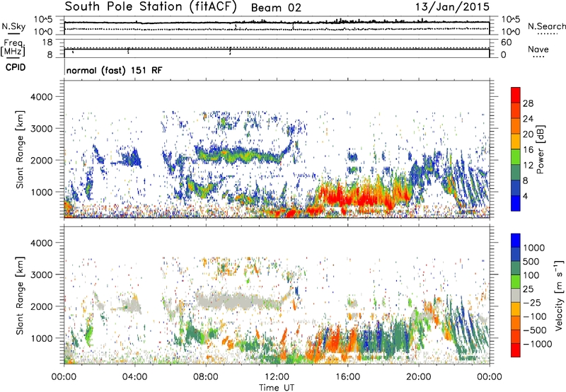
Task: Click the intense red echo patch near 16:00 in power panel
Action: pyautogui.click(x=356, y=197)
